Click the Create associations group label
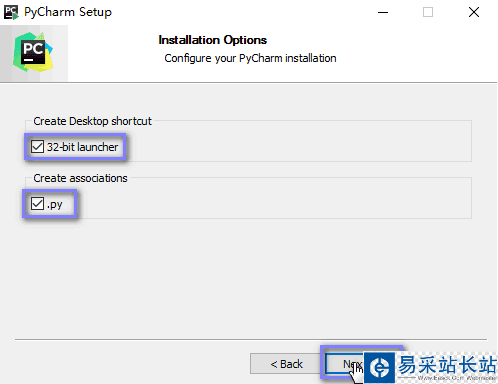 click(x=80, y=178)
